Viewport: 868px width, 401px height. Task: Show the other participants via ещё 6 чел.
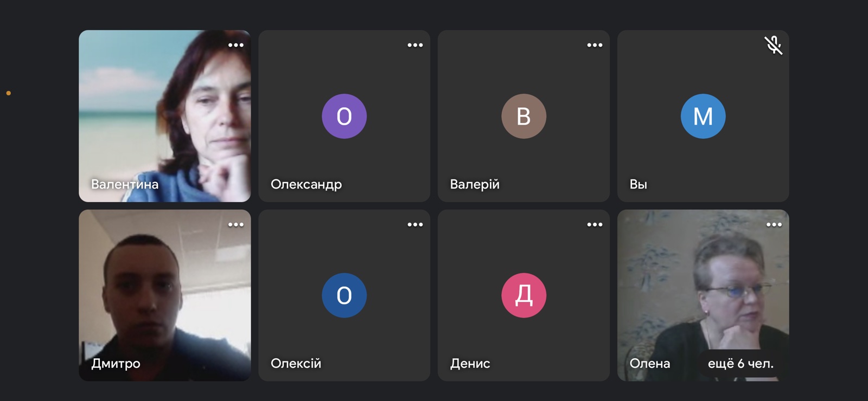741,364
